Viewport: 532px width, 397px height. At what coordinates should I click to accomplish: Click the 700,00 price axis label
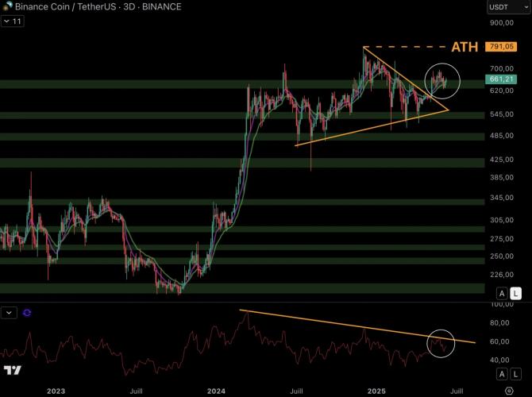[502, 68]
